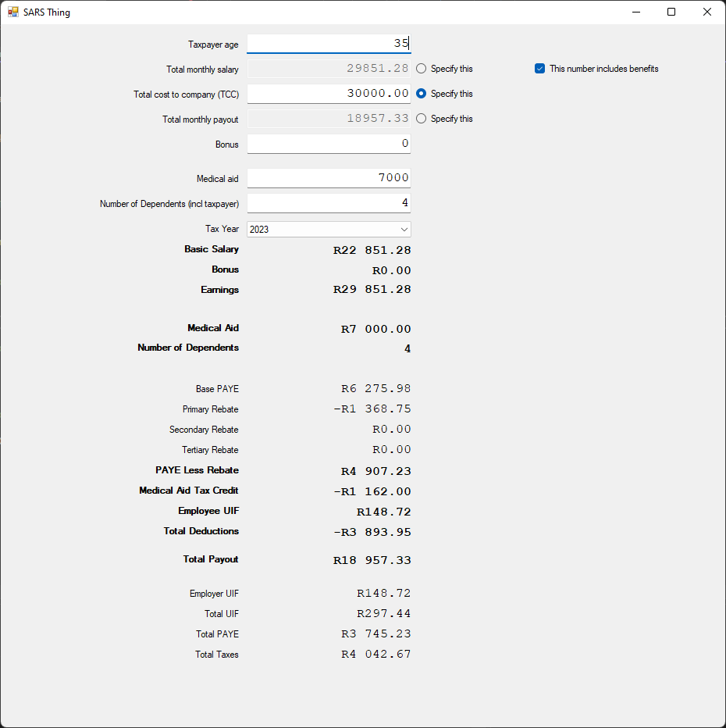This screenshot has width=726, height=728.
Task: Uncheck "This number includes benefits"
Action: tap(539, 68)
